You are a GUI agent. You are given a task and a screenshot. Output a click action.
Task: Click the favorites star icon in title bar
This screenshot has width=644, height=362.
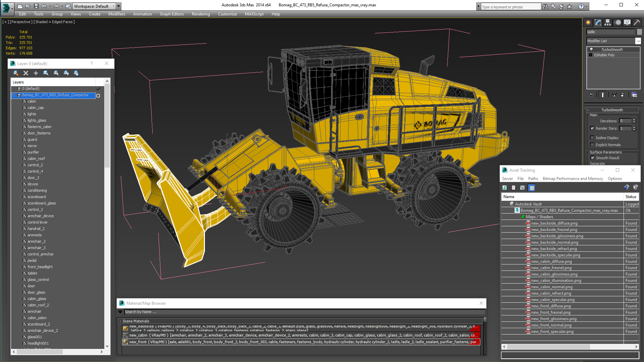click(x=570, y=6)
